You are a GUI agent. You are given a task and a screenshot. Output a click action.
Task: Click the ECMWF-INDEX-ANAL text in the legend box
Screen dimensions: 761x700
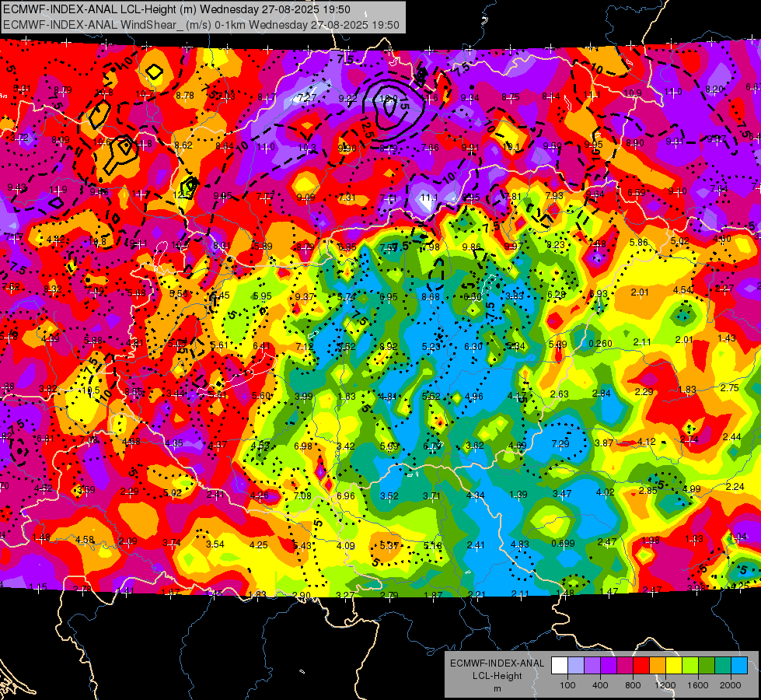tap(497, 663)
